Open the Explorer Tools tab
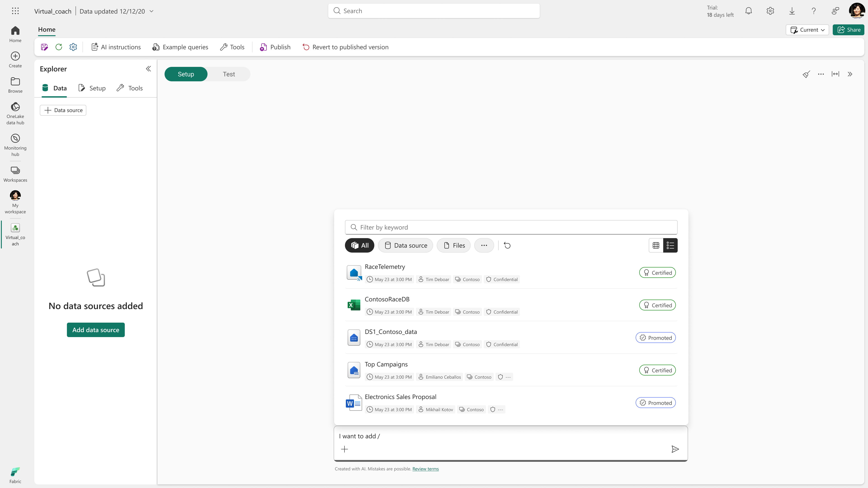The height and width of the screenshot is (488, 868). pos(130,88)
